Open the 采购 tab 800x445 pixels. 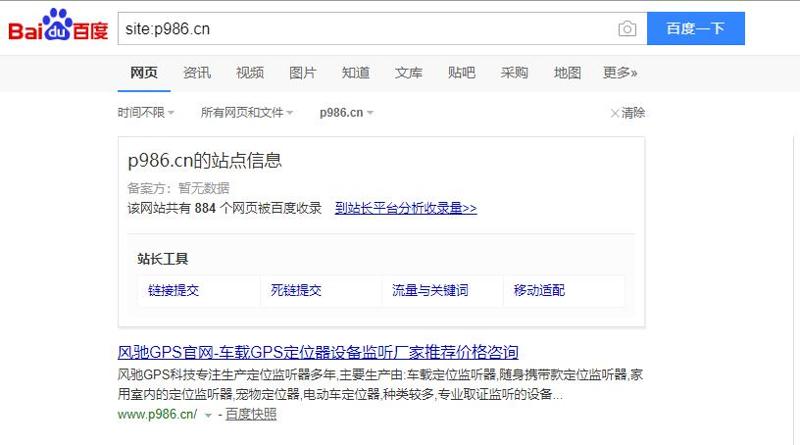tap(514, 72)
